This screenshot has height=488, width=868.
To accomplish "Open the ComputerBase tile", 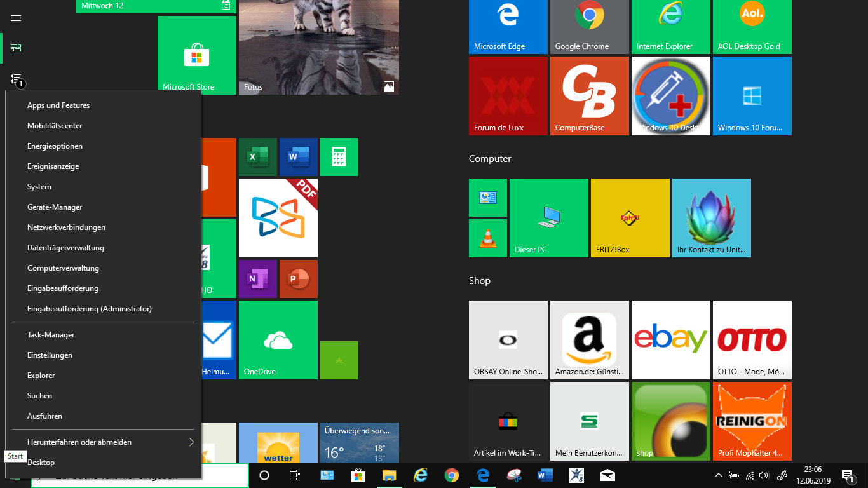I will pos(589,96).
